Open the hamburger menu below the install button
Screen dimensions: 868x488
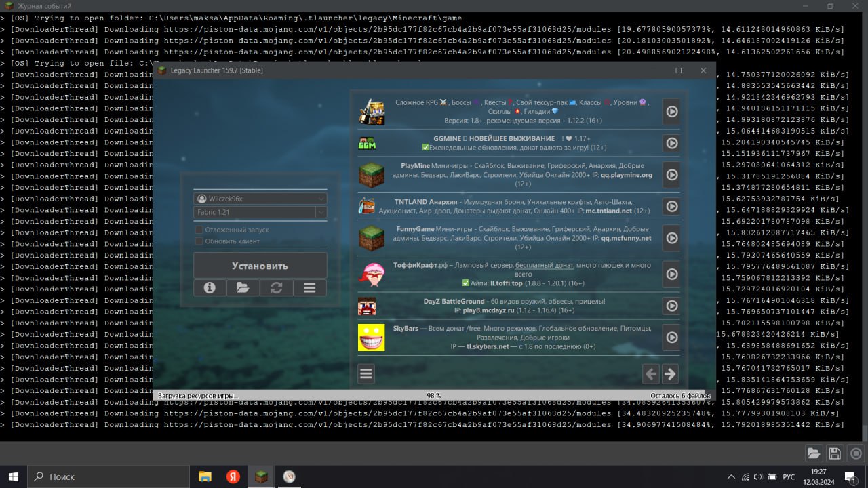[309, 287]
